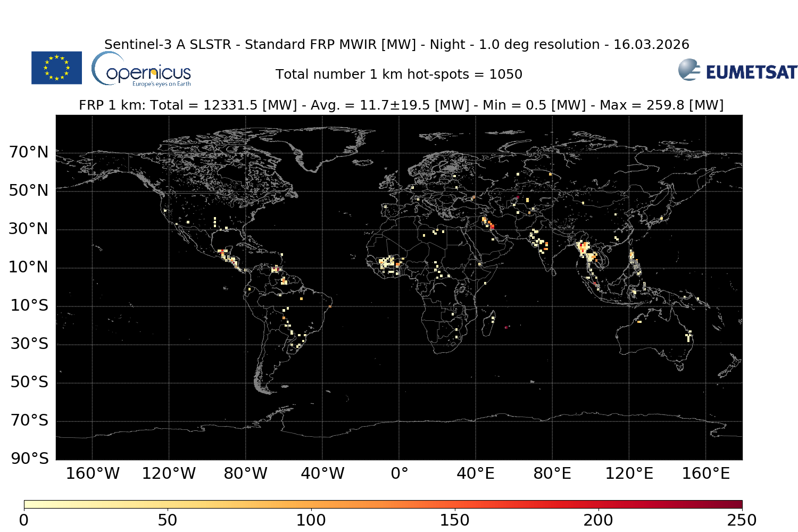798x532 pixels.
Task: Click the EU flag logo
Action: click(x=56, y=69)
